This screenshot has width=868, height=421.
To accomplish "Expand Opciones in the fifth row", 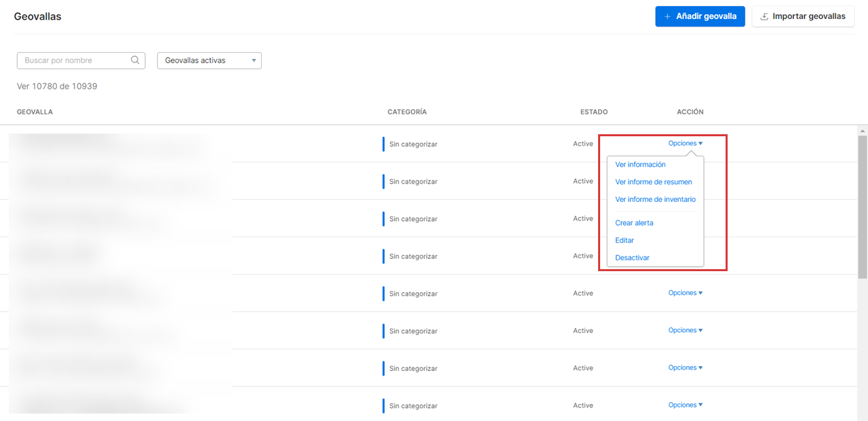I will pos(685,293).
